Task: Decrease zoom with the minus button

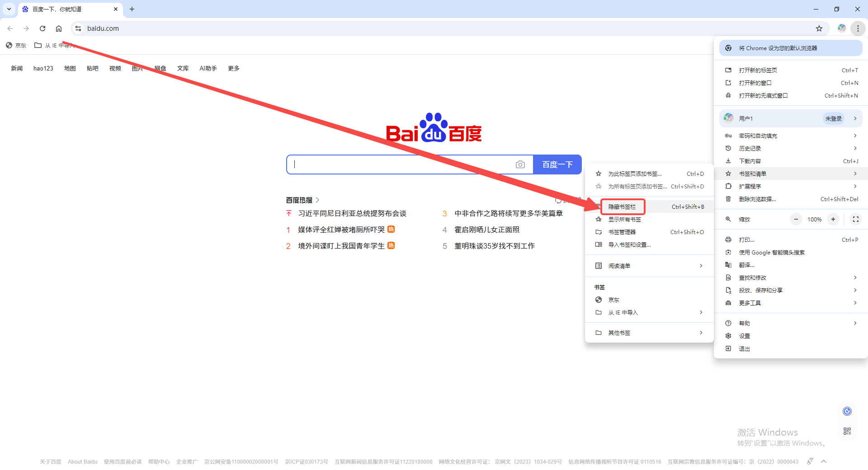Action: 796,219
